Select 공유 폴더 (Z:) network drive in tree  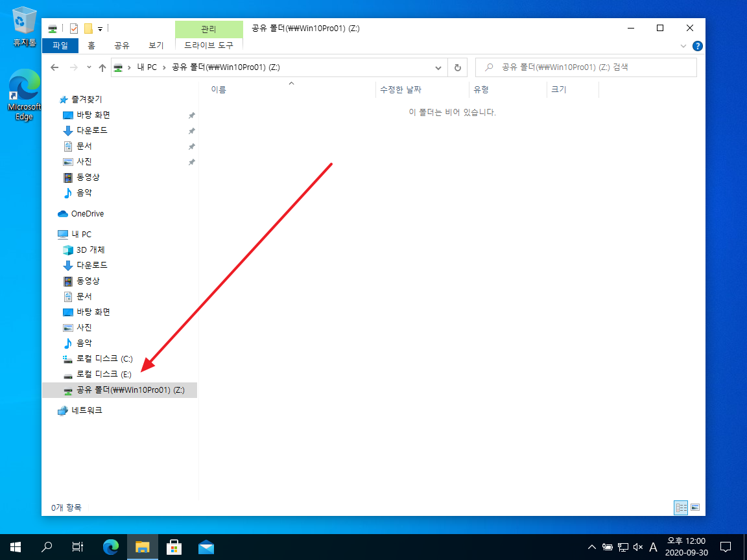pos(119,390)
